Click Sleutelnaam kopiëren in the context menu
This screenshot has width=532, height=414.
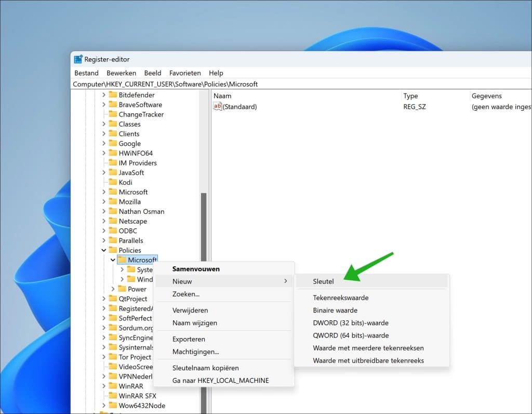click(x=224, y=368)
